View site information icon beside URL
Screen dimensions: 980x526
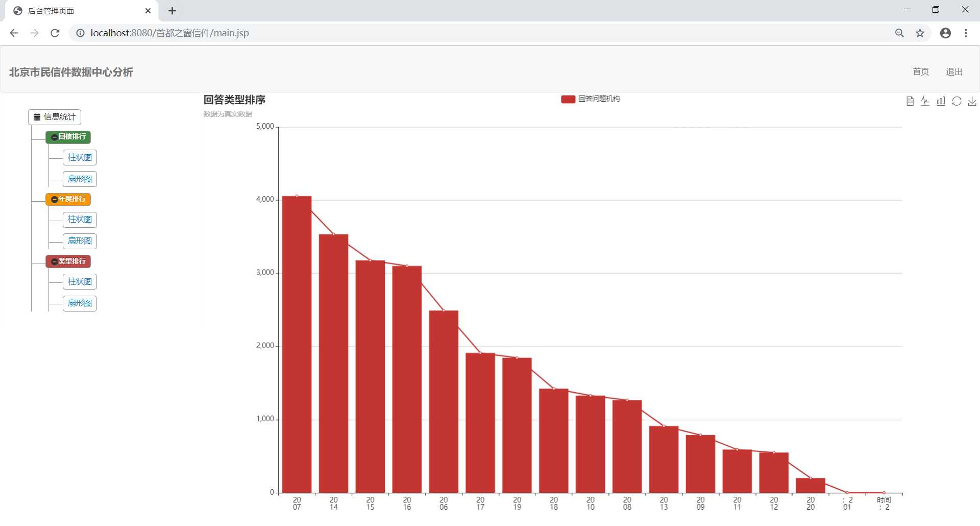coord(80,33)
